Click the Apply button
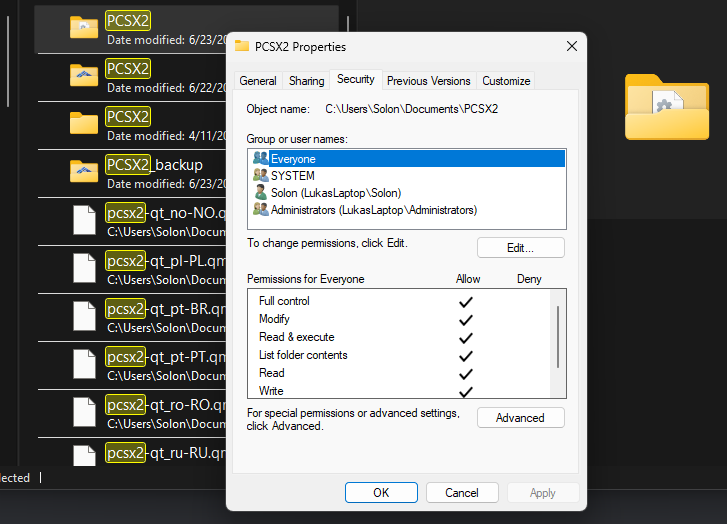Image resolution: width=727 pixels, height=524 pixels. point(543,492)
